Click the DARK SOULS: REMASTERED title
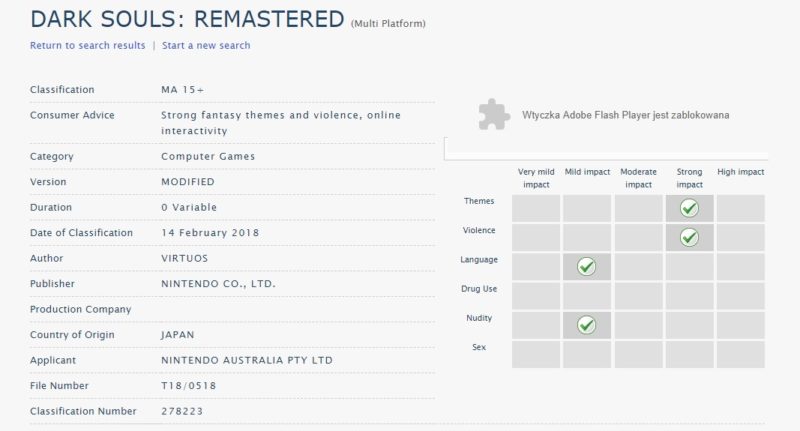 coord(187,18)
